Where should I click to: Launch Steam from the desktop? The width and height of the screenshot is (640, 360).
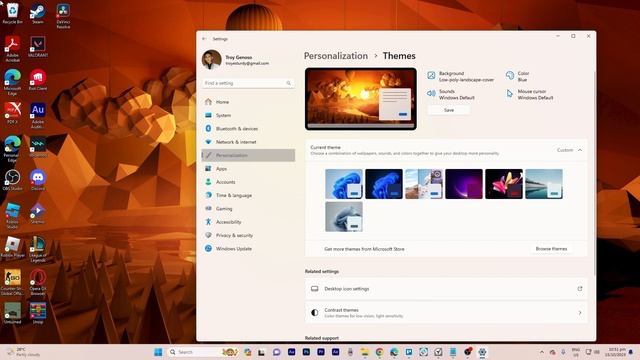click(38, 13)
